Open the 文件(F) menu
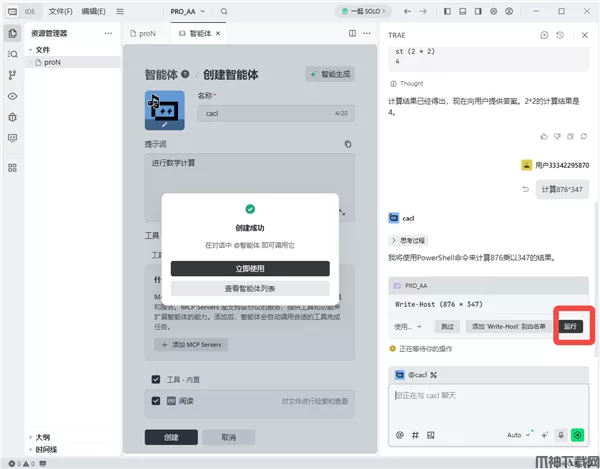The image size is (600, 469). 60,11
